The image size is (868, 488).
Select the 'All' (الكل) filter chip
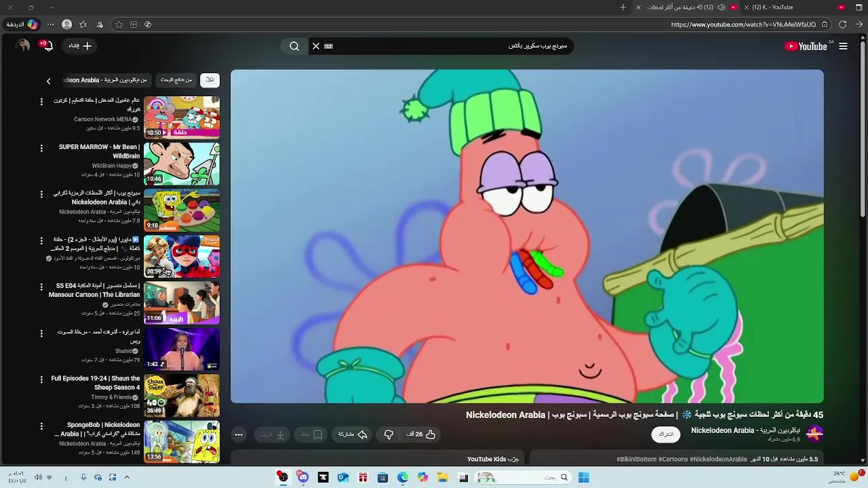pos(210,80)
